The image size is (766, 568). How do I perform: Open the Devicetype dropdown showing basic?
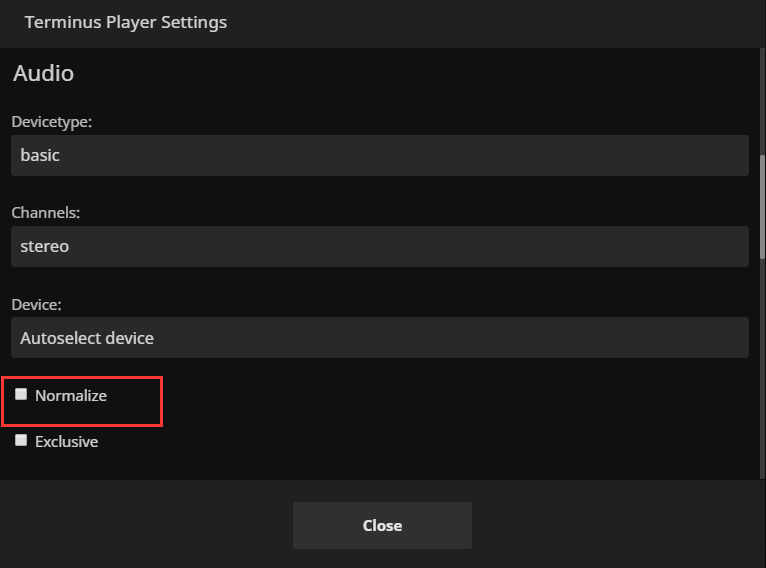379,156
